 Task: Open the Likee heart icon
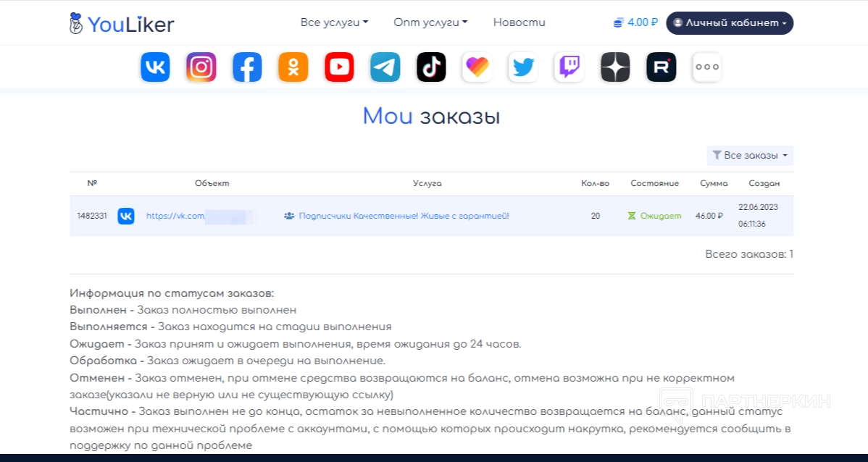(x=477, y=67)
